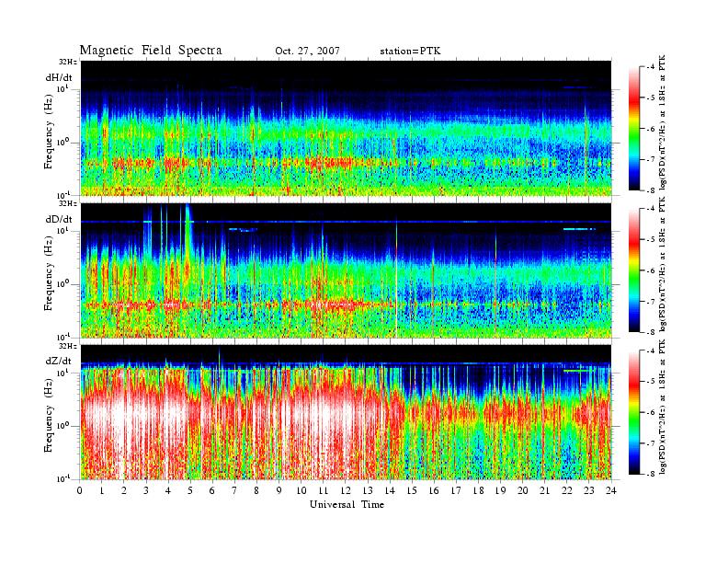The height and width of the screenshot is (563, 728).
Task: Click the '3' hour tick on time axis
Action: [x=146, y=491]
